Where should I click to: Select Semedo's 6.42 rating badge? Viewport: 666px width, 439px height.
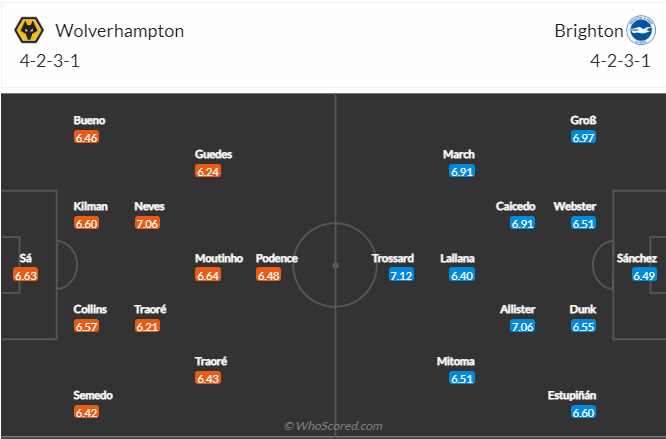click(86, 412)
